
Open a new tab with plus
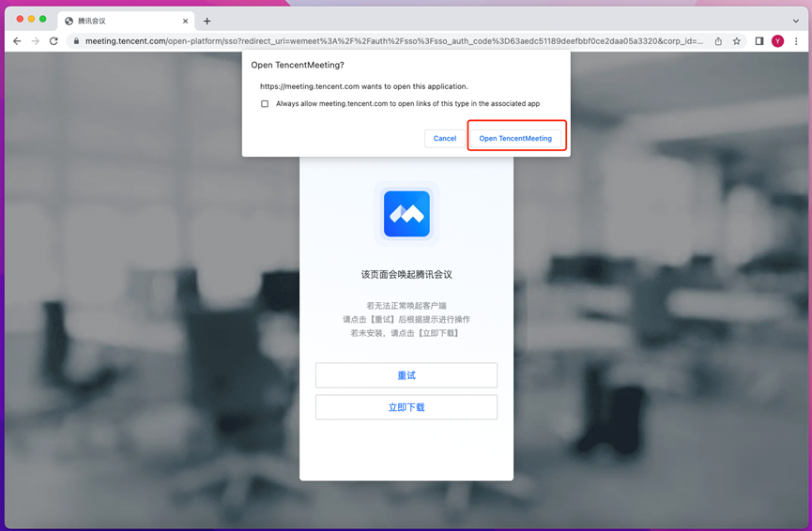[207, 21]
